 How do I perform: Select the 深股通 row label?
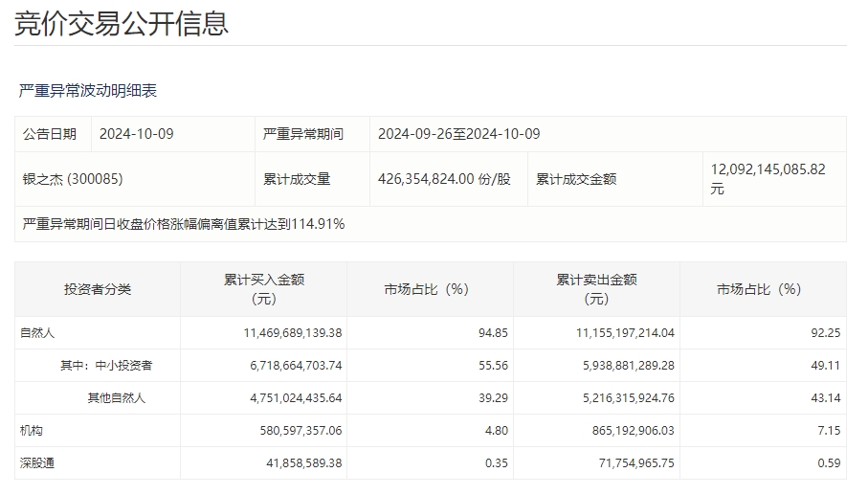[x=38, y=463]
